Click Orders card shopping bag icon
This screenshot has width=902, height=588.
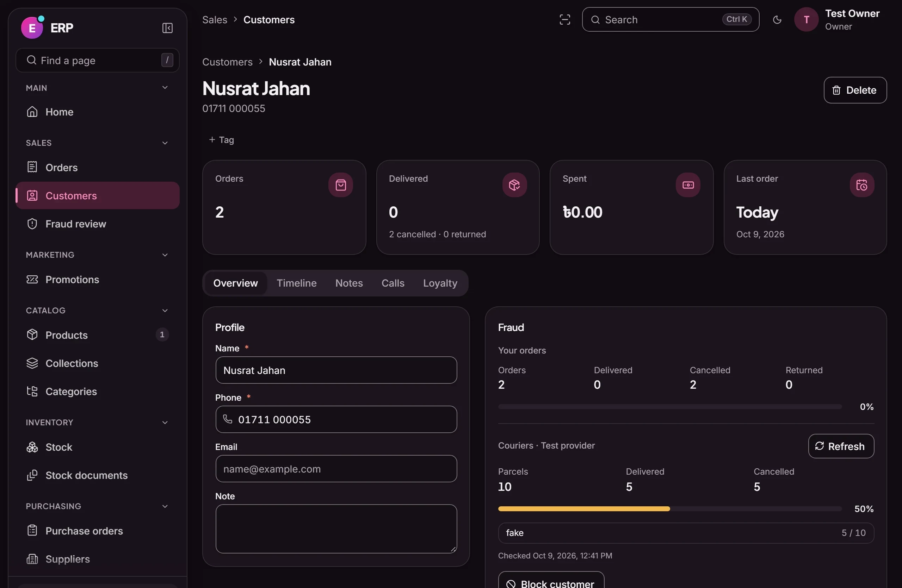tap(340, 185)
